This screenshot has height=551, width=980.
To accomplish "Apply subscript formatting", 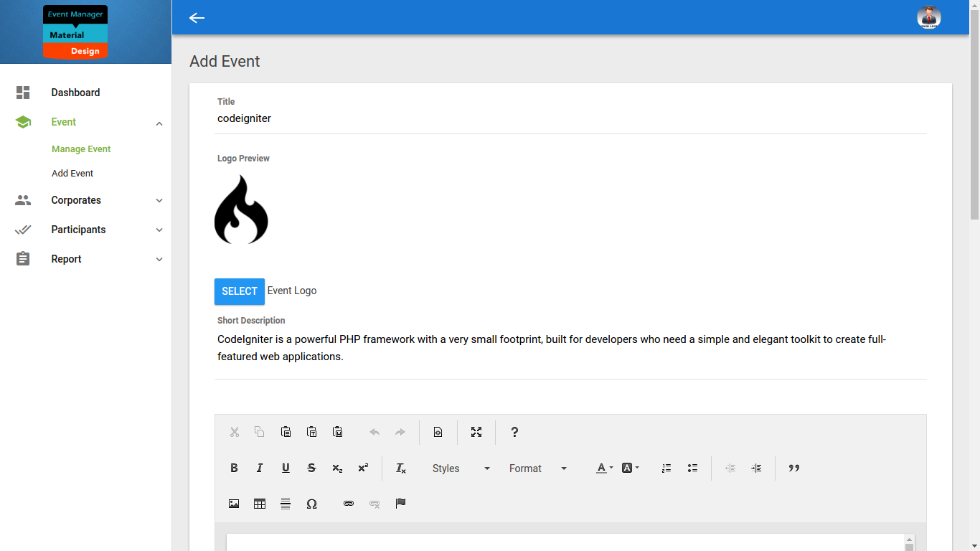I will pyautogui.click(x=337, y=468).
